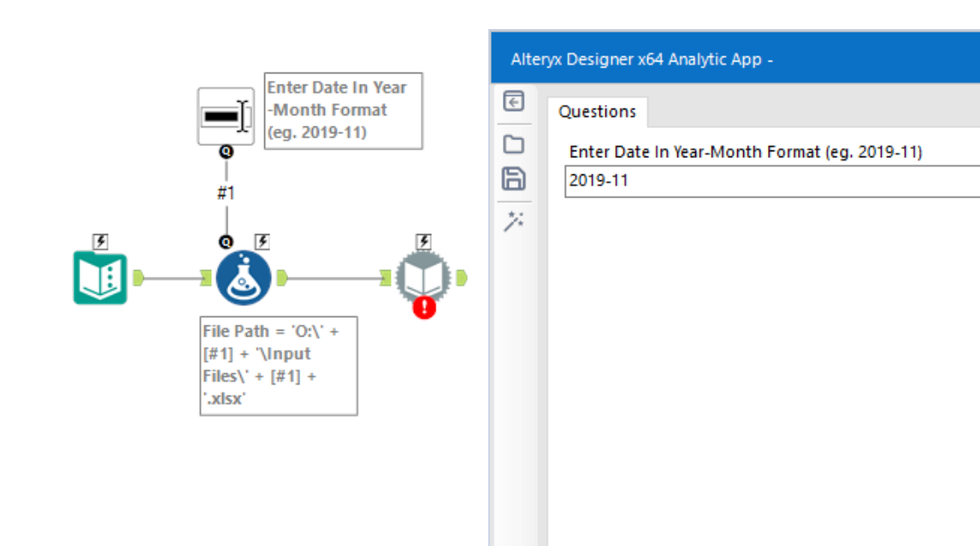Click the Dynamic Input tool output anchor
980x546 pixels.
pos(462,278)
